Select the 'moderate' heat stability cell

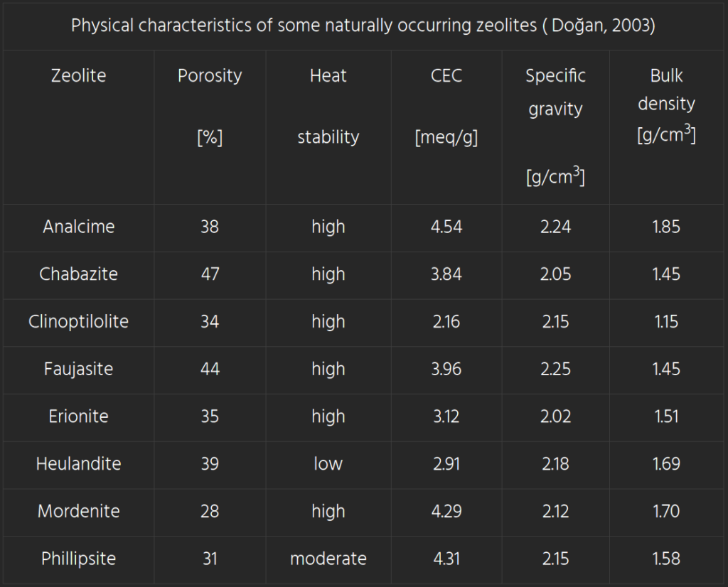328,559
